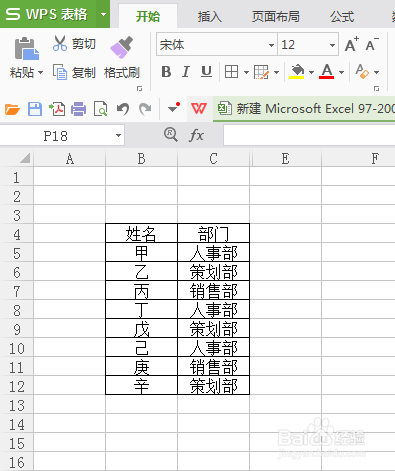Select column B header

141,158
